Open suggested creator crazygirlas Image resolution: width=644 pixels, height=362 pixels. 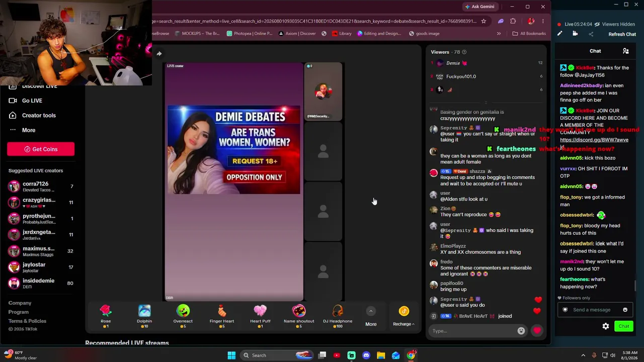tap(41, 203)
